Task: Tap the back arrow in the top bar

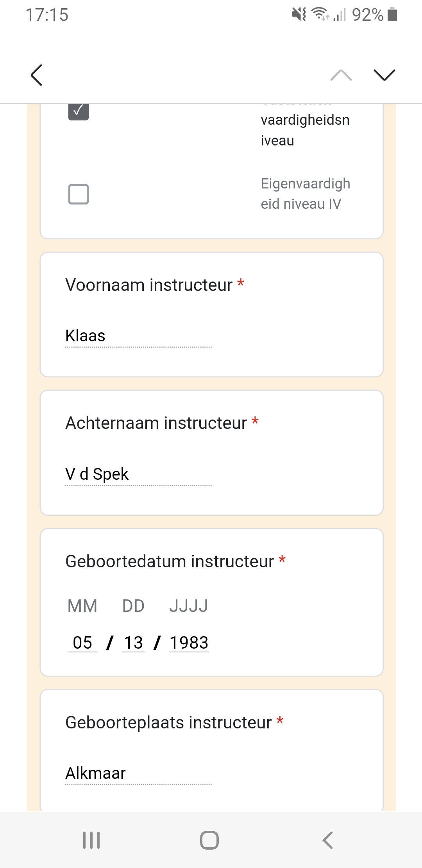Action: pos(36,75)
